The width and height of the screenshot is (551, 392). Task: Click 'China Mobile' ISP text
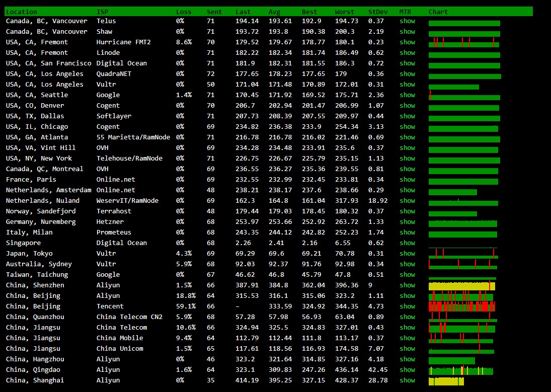[x=120, y=338]
